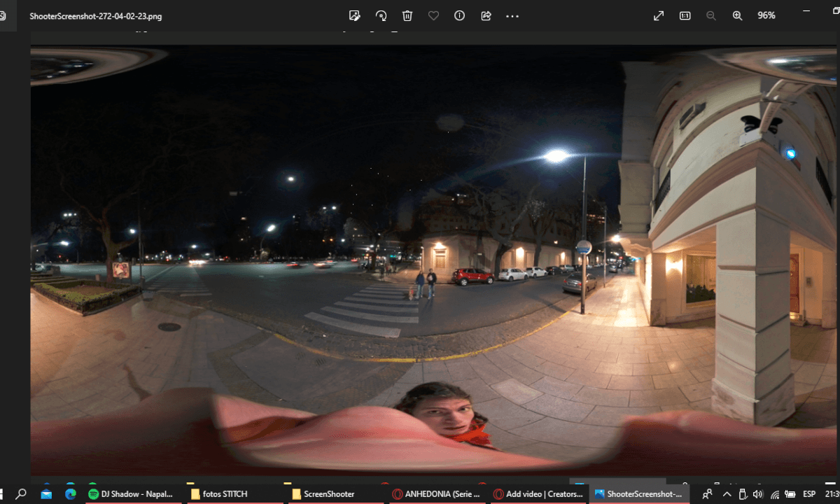Open Wi-Fi network flyout
This screenshot has height=504, width=840.
click(775, 494)
